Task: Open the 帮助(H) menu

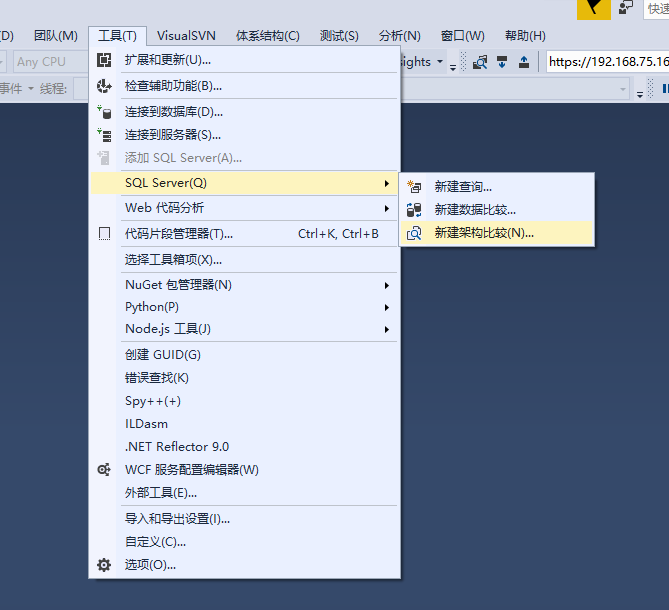Action: [525, 36]
